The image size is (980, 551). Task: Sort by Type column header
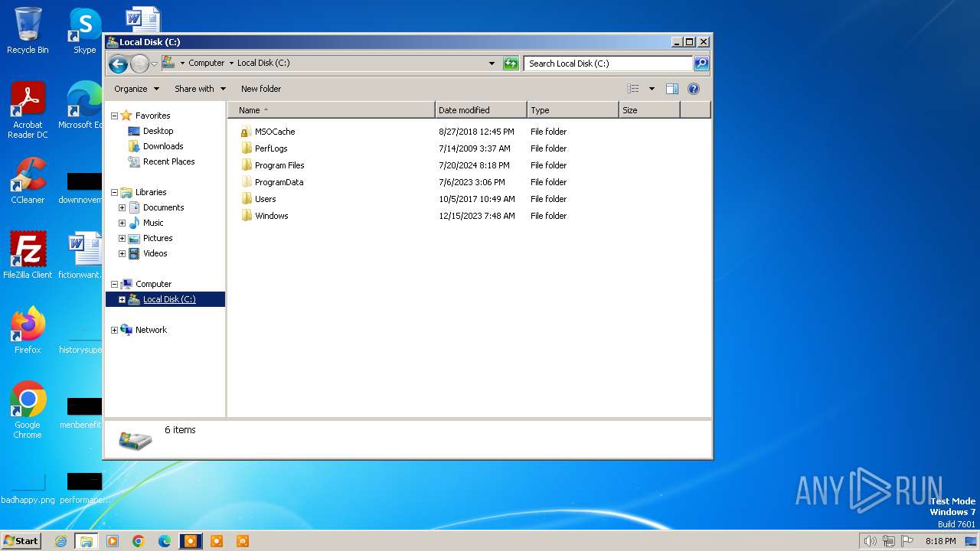click(x=573, y=110)
